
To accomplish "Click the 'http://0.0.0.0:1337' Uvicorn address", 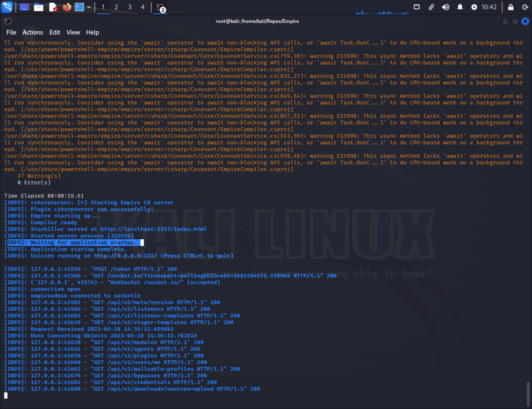I will tap(125, 256).
